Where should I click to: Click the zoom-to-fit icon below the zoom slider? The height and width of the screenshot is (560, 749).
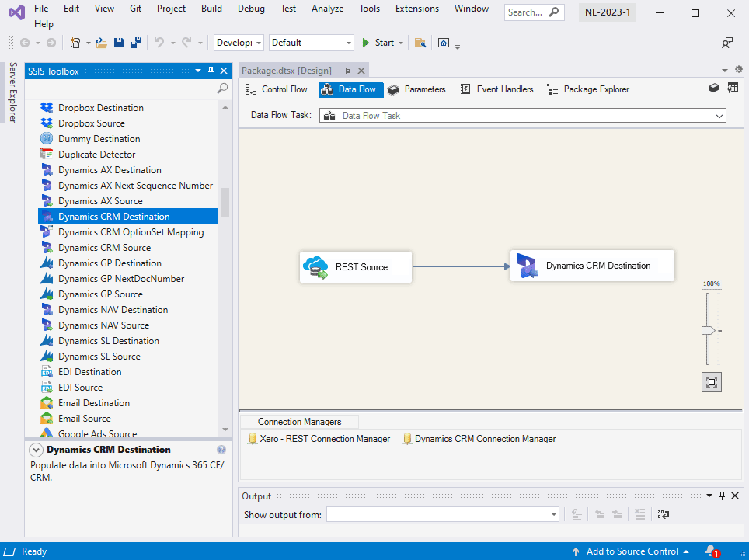tap(712, 382)
